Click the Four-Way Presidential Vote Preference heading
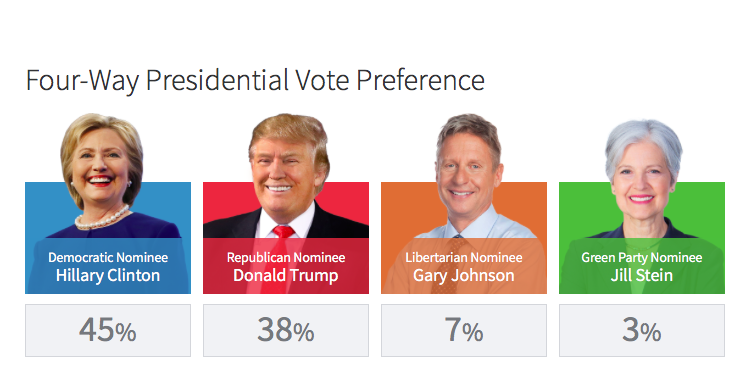 [255, 80]
